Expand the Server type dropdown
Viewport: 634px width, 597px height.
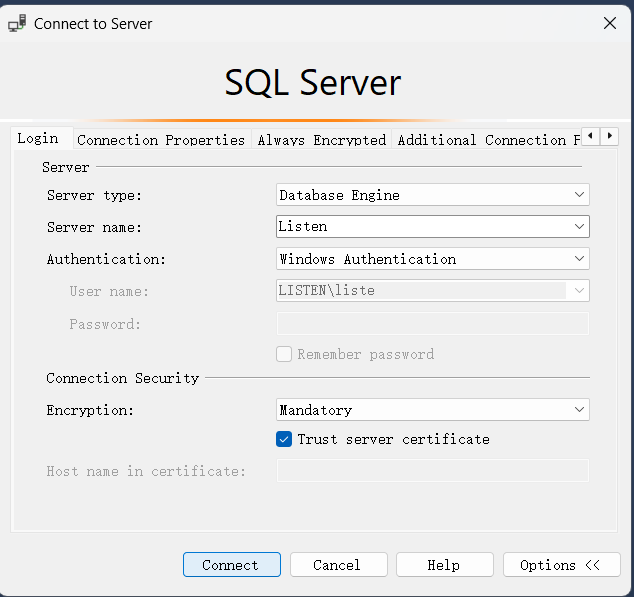[579, 195]
